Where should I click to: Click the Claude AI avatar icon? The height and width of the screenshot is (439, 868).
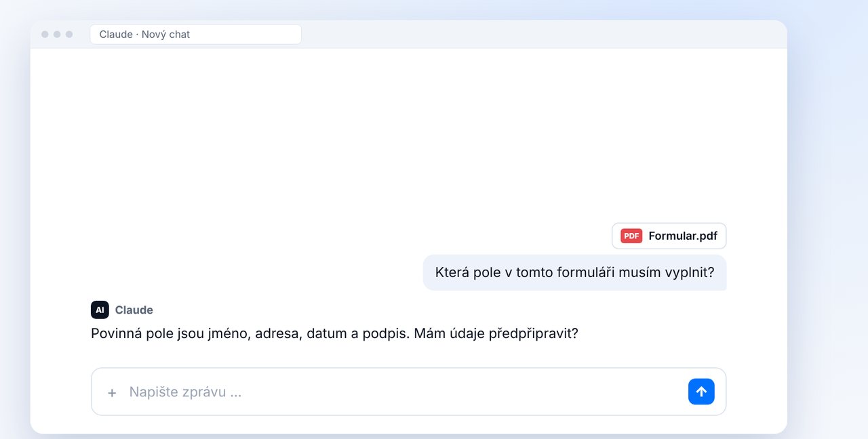100,310
